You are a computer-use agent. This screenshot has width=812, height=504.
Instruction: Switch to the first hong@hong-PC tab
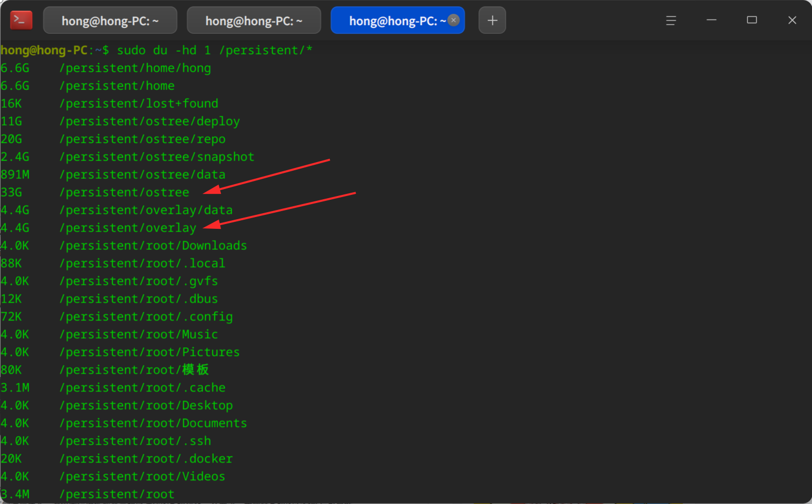click(x=110, y=20)
